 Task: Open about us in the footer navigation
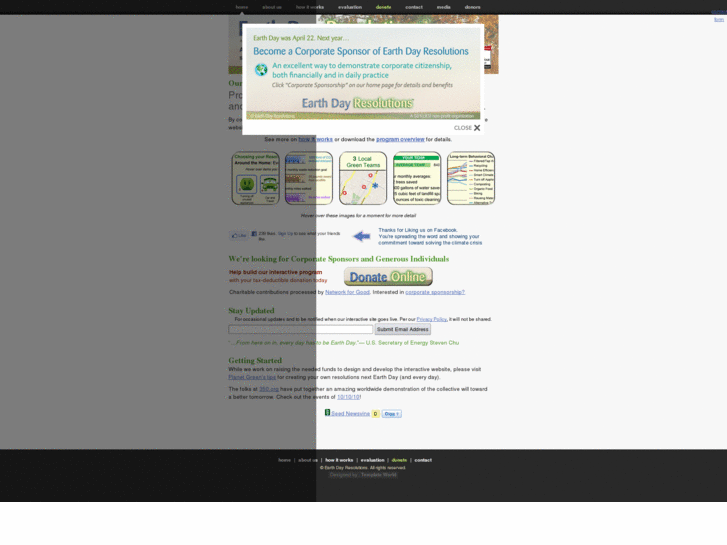(308, 460)
